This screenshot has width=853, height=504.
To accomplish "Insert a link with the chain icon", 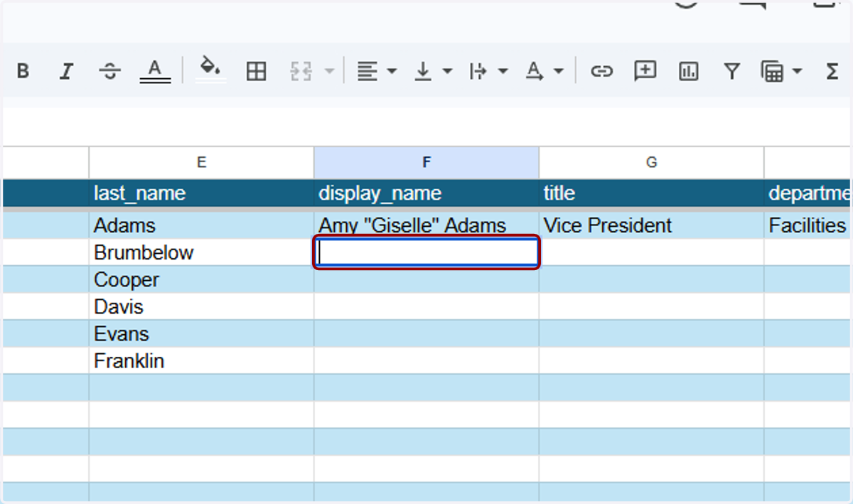I will (x=602, y=71).
